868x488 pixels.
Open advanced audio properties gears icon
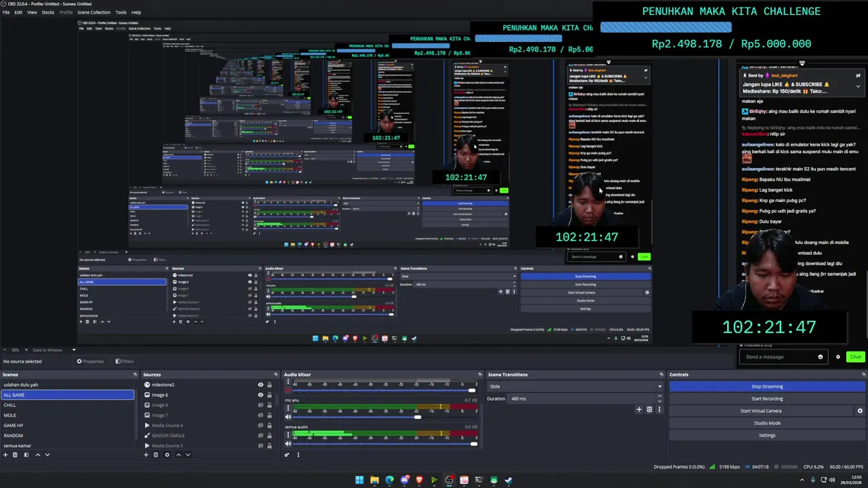(287, 455)
